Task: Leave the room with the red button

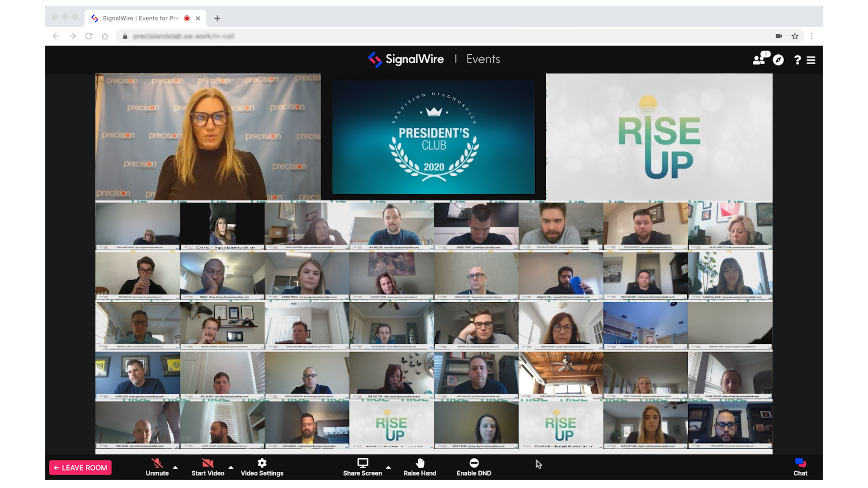Action: pos(80,468)
